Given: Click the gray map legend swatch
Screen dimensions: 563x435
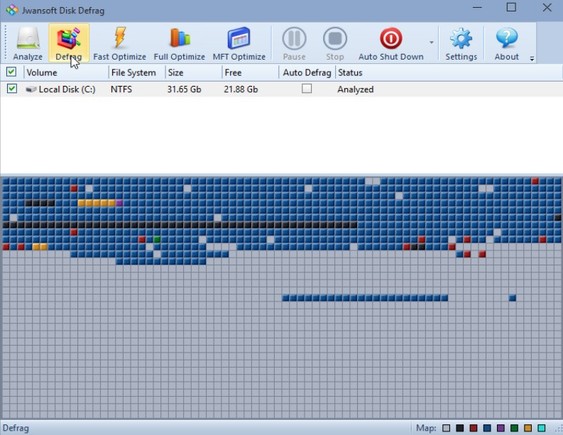Looking at the screenshot, I should click(x=446, y=428).
